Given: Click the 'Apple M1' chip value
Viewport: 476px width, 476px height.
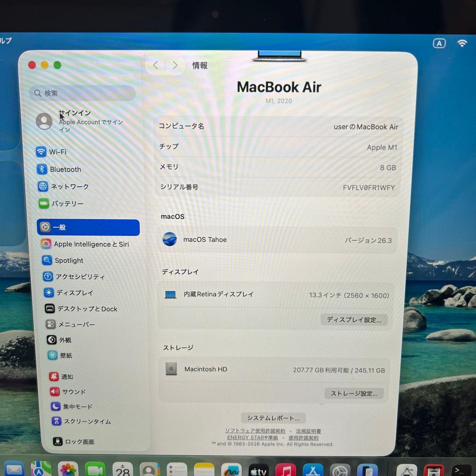Looking at the screenshot, I should coord(382,147).
